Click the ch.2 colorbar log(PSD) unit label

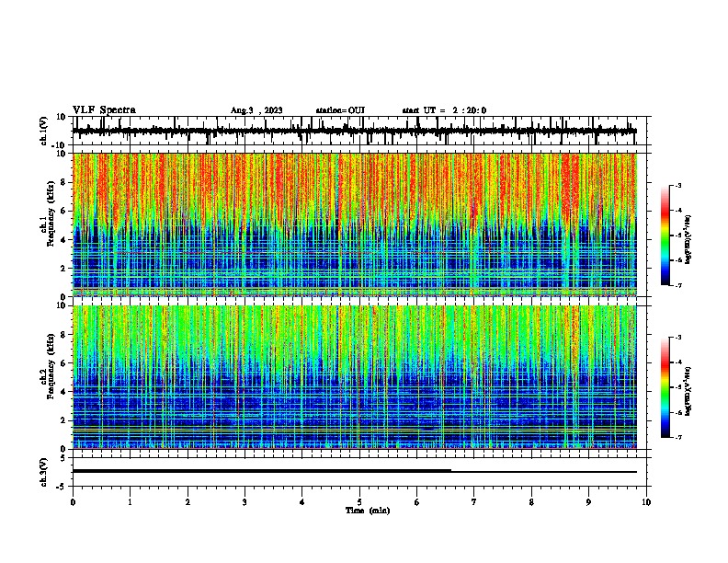tap(688, 392)
